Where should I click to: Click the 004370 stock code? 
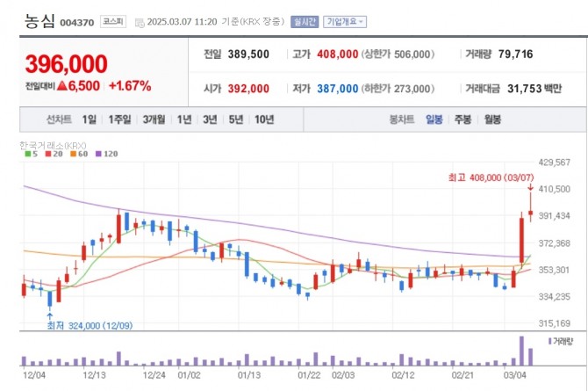(x=77, y=22)
